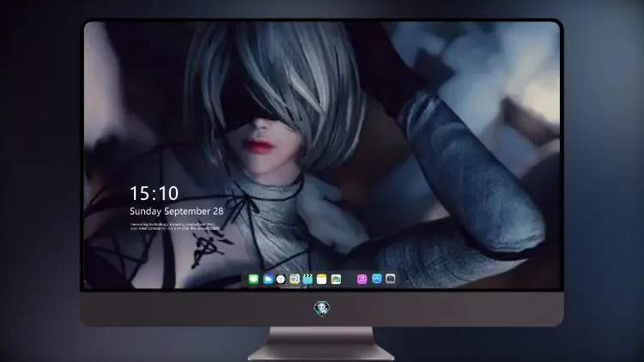Screen dimensions: 644x362
Task: Open the clapperboard Videos app in dock
Action: (307, 279)
